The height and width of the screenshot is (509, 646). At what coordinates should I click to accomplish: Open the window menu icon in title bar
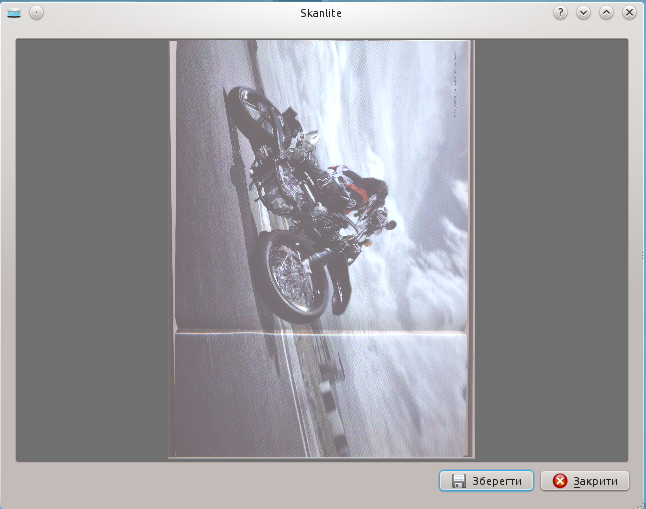(x=14, y=13)
